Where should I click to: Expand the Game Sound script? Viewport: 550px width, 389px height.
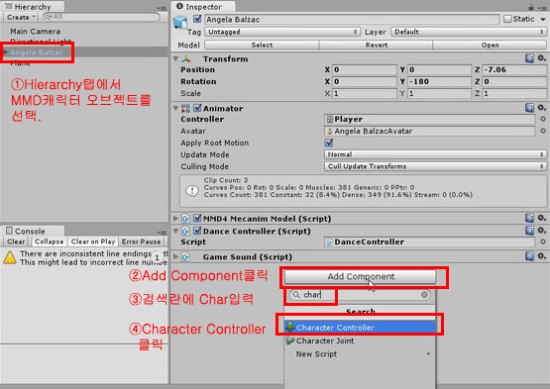(x=176, y=256)
